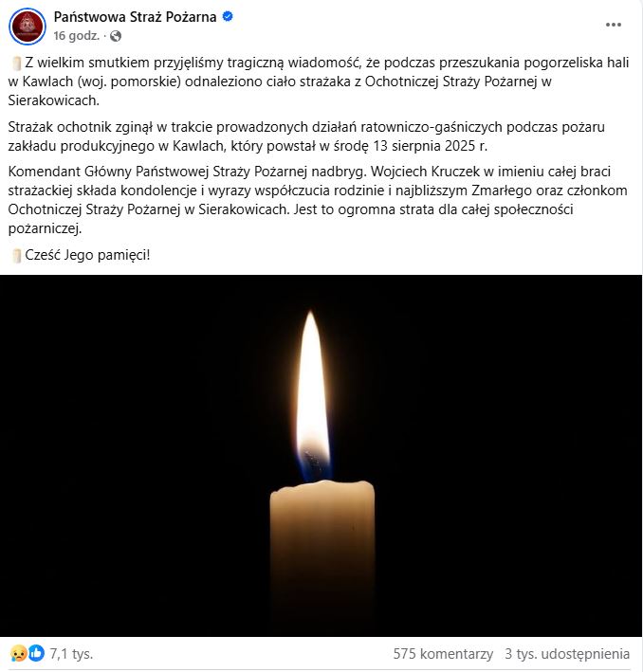Click the first paragraph mentioning Kawlach
This screenshot has width=643, height=672.
click(319, 82)
